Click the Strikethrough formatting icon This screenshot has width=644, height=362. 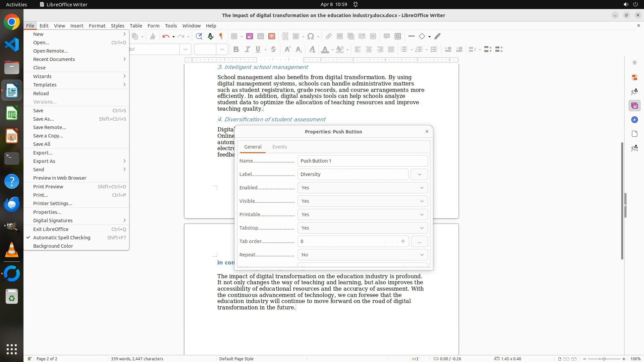coord(273,49)
